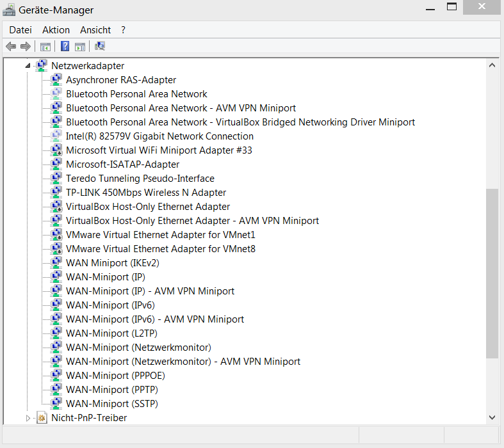Viewport: 504px width, 448px height.
Task: Click the icon of VMware adapter for VMnet1
Action: click(x=56, y=234)
